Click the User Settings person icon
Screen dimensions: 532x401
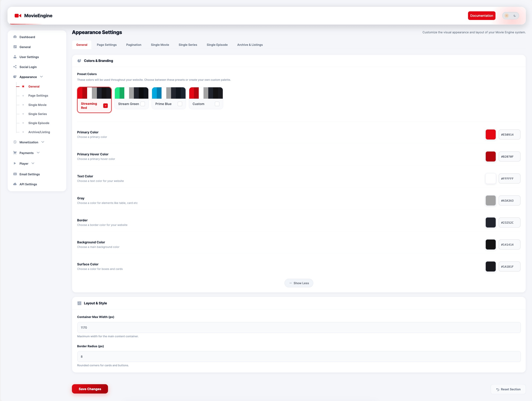15,57
